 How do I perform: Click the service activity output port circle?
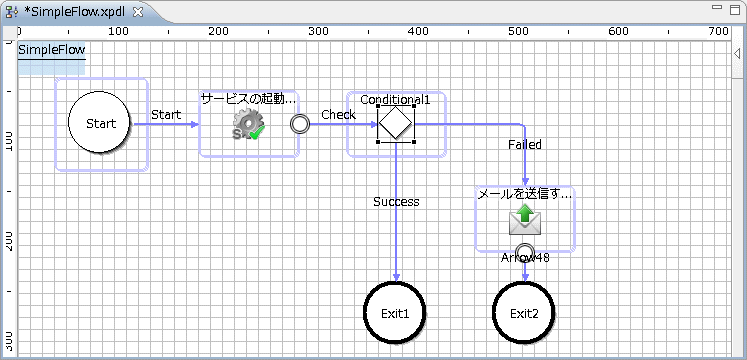point(300,124)
